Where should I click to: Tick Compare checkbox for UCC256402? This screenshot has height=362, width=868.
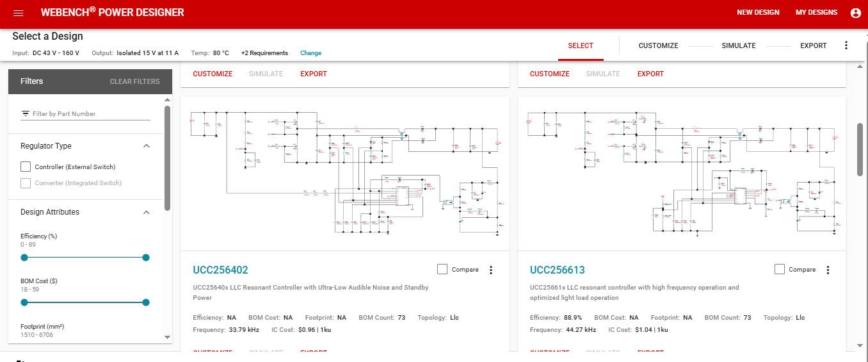(442, 269)
